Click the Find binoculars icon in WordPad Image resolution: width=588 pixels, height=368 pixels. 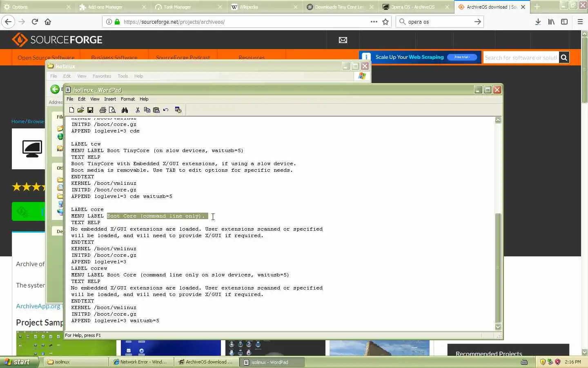(x=125, y=110)
